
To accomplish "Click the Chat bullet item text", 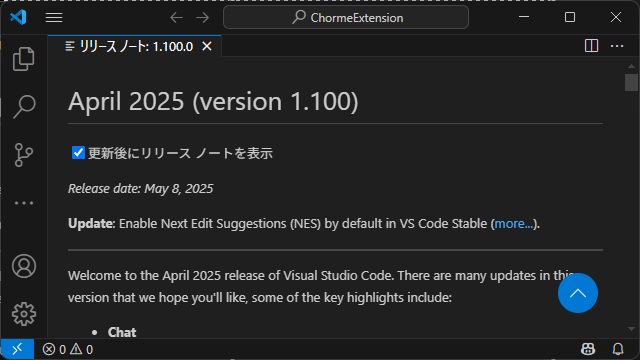I will [x=122, y=332].
